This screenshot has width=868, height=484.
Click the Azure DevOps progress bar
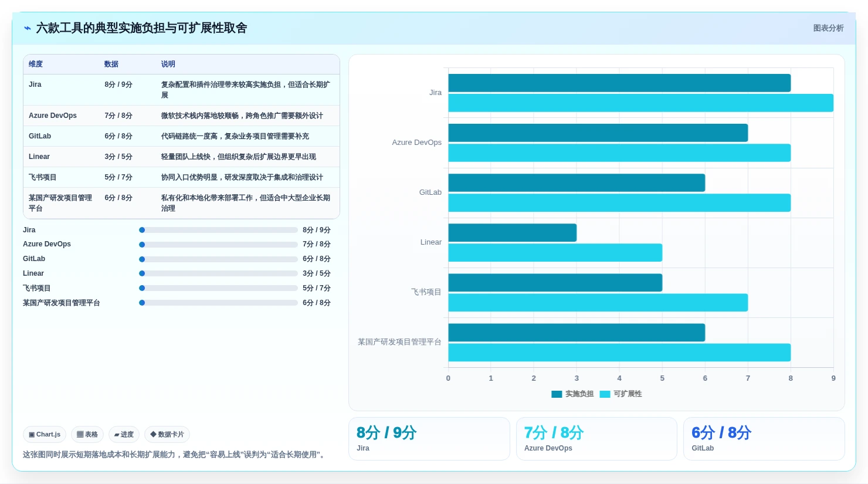[218, 245]
